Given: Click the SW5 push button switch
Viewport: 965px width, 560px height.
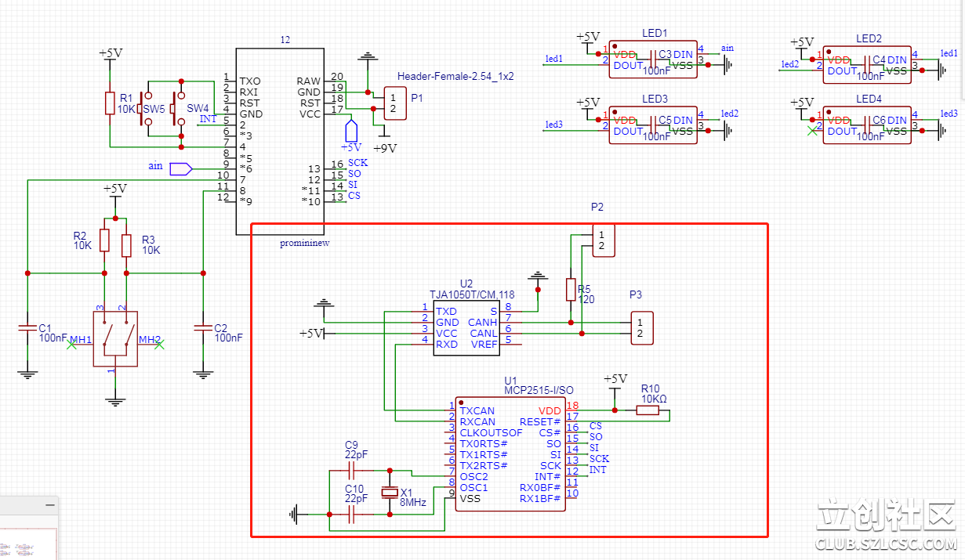Looking at the screenshot, I should (143, 110).
